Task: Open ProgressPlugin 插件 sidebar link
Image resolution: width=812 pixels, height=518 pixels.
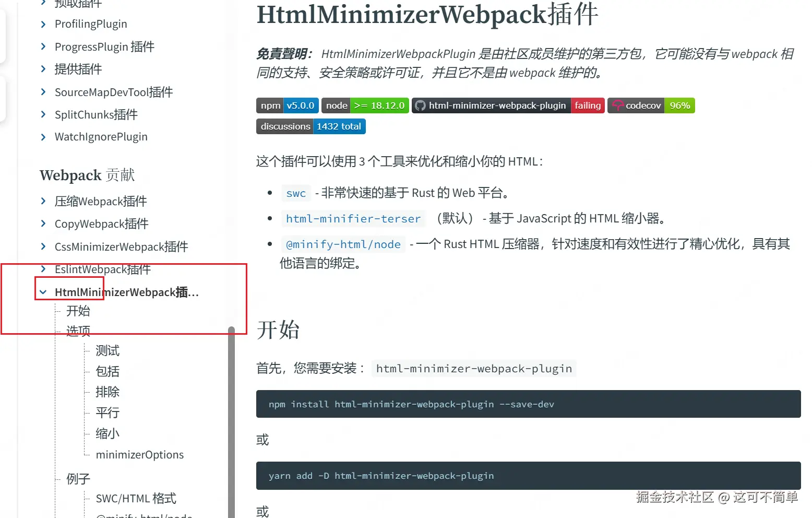Action: (104, 46)
